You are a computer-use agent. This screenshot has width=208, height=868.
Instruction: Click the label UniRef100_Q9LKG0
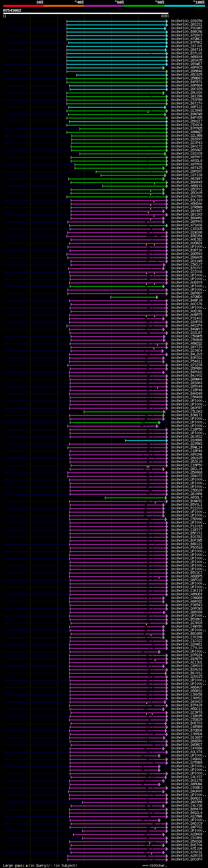tap(187, 93)
